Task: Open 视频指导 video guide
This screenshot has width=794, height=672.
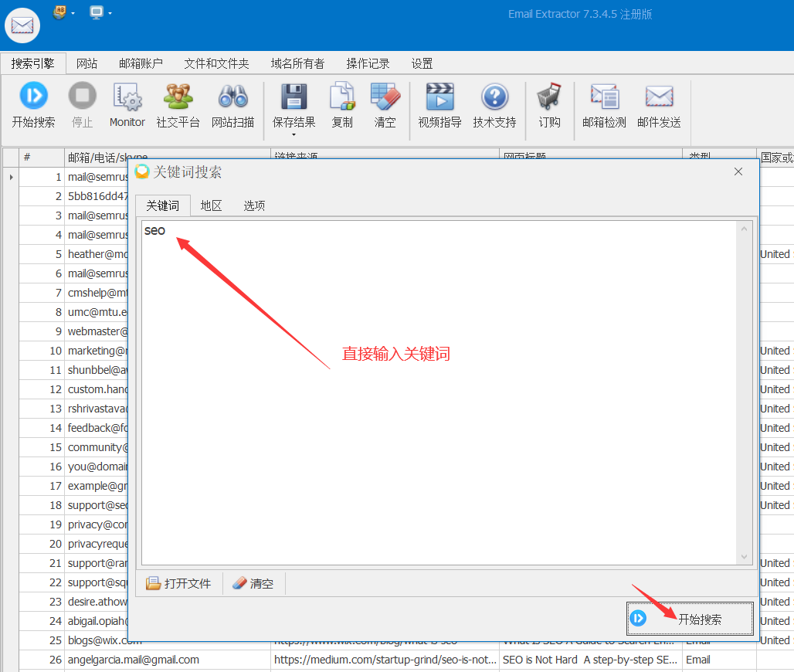Action: 439,104
